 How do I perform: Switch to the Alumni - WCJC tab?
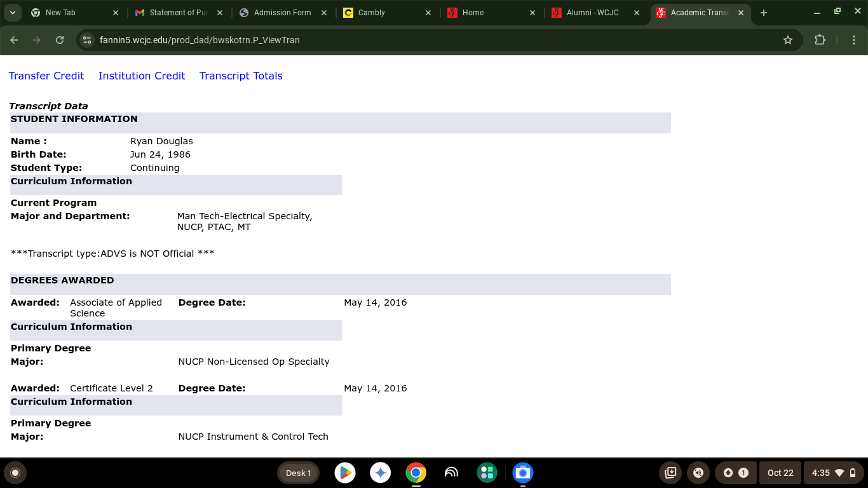592,13
